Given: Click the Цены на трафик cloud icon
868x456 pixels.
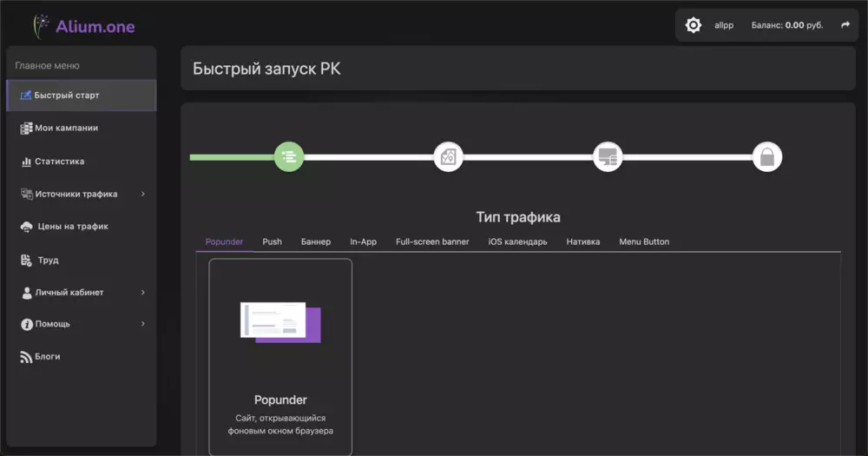Looking at the screenshot, I should (27, 227).
